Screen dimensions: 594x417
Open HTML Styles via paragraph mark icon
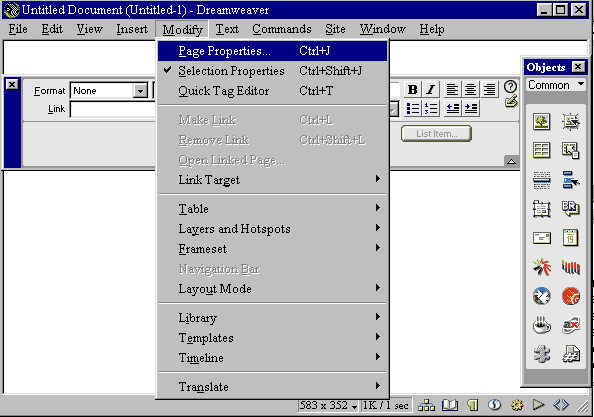pyautogui.click(x=472, y=405)
